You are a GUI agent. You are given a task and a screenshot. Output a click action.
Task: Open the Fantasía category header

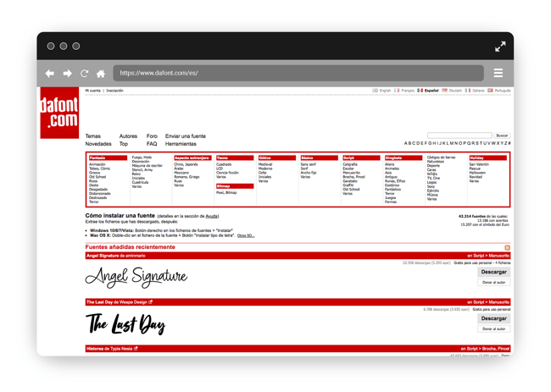coord(108,158)
